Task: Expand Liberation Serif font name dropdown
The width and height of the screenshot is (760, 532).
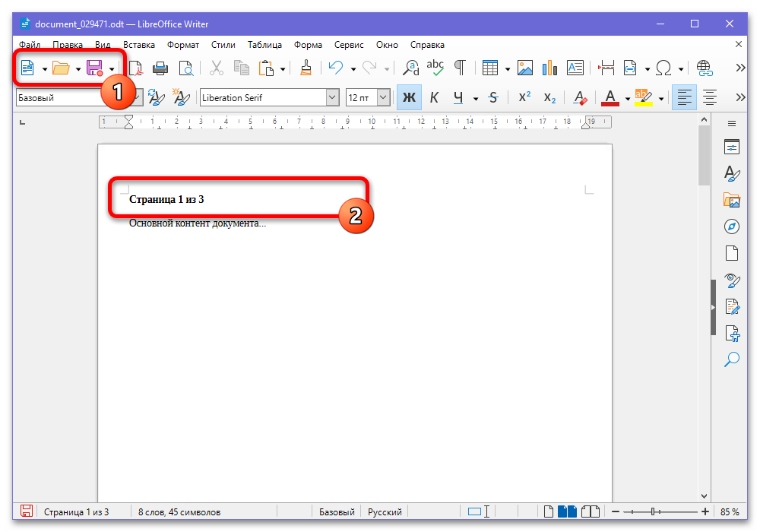Action: (332, 97)
